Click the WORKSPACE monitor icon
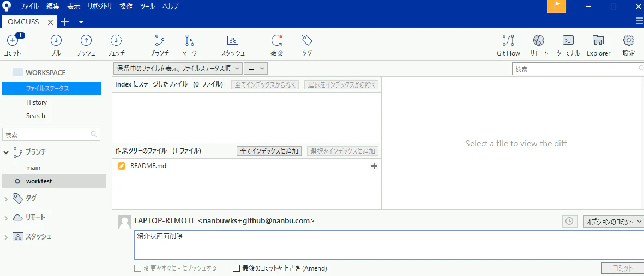The height and width of the screenshot is (276, 644). 17,72
